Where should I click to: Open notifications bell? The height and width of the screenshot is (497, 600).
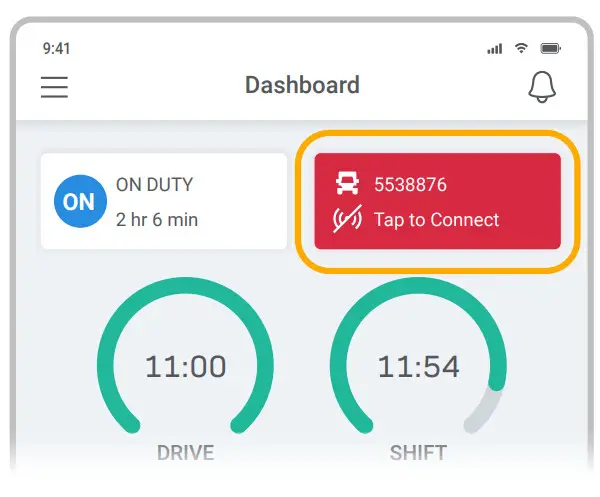point(541,87)
